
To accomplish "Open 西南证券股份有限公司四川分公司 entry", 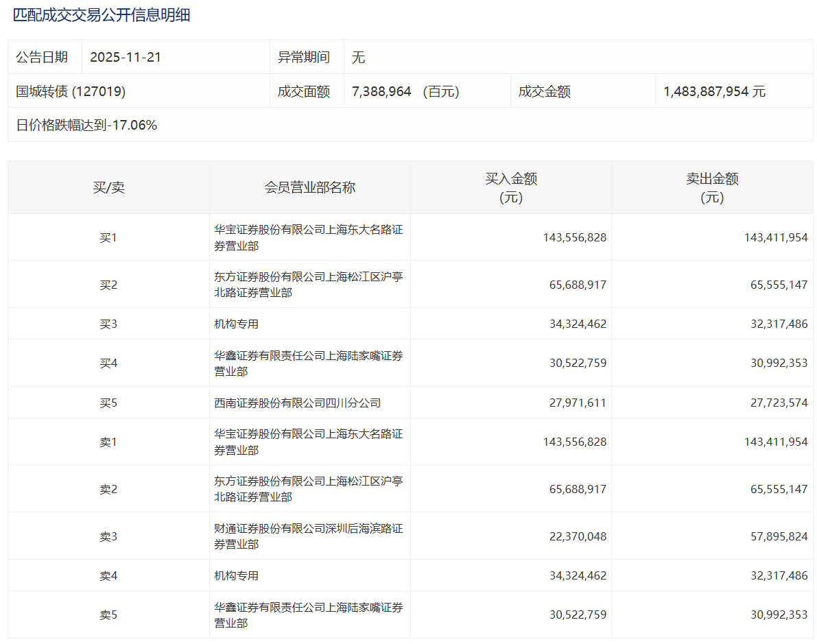I will 298,403.
